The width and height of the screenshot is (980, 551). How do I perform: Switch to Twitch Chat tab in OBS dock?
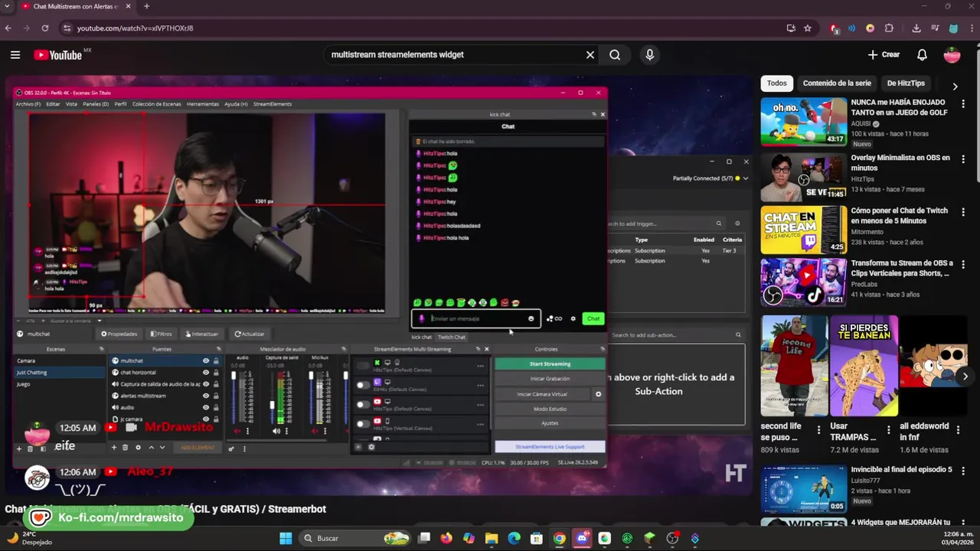[451, 337]
